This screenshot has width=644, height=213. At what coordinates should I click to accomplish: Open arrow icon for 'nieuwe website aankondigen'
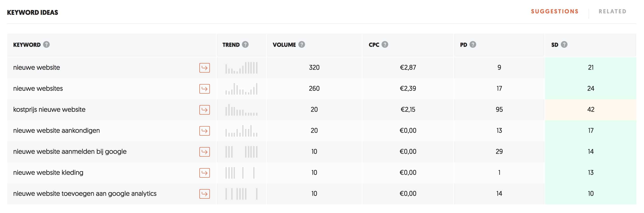[x=204, y=131]
